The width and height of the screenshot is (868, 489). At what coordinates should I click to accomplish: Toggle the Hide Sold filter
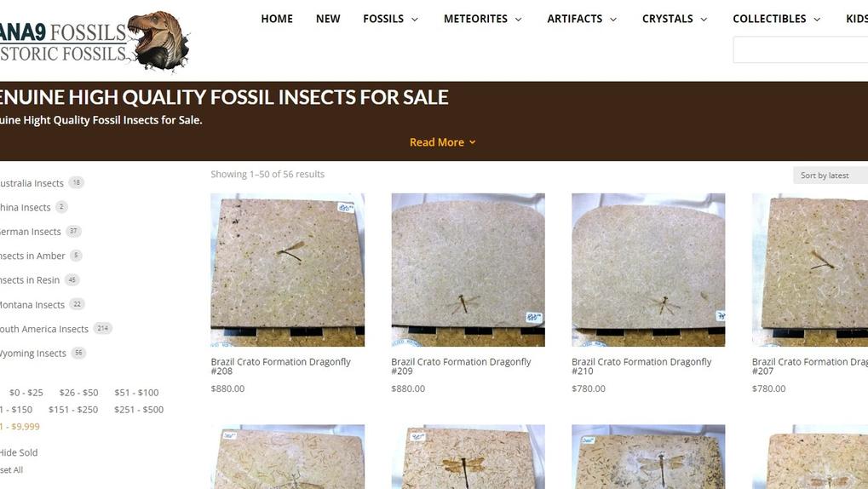[19, 452]
